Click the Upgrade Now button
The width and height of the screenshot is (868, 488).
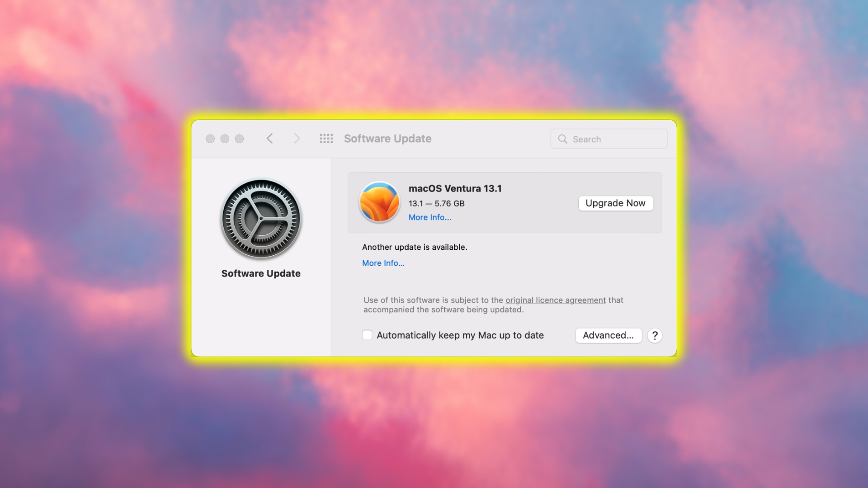coord(615,203)
